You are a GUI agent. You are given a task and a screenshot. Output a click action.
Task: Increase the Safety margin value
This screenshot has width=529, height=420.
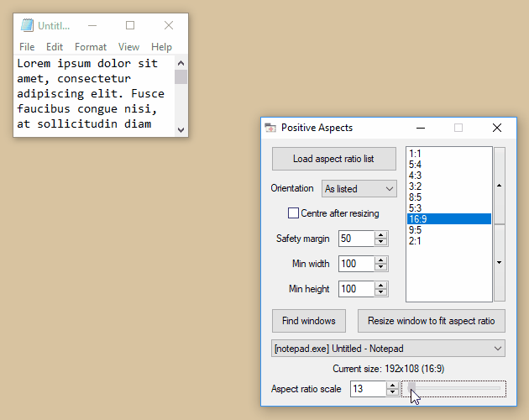coord(381,235)
